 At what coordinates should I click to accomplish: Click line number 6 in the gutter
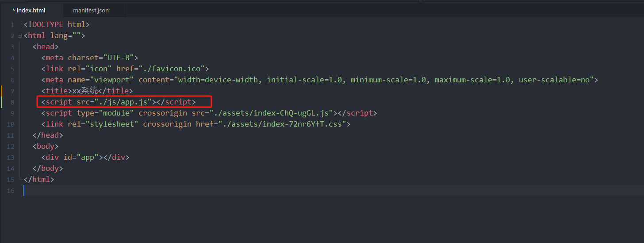tap(12, 80)
